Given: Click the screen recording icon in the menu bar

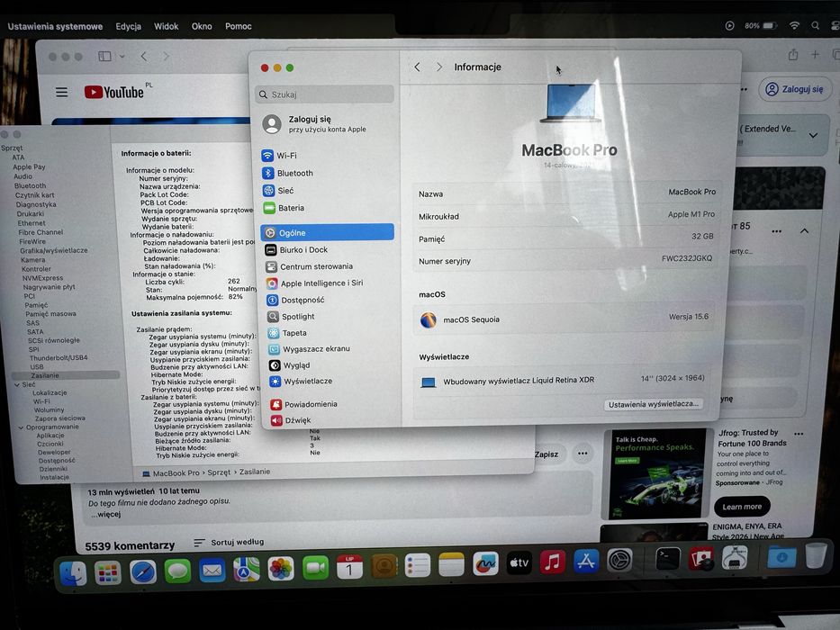Looking at the screenshot, I should (729, 26).
